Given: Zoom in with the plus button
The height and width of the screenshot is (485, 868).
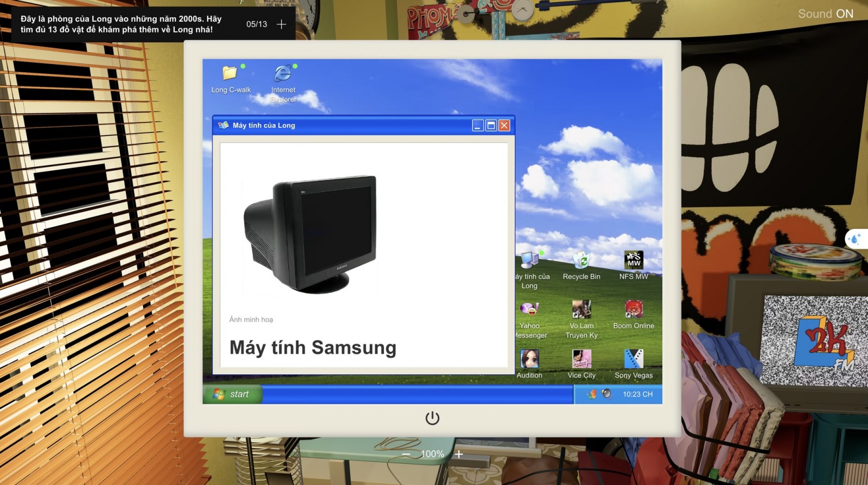Looking at the screenshot, I should coord(459,454).
